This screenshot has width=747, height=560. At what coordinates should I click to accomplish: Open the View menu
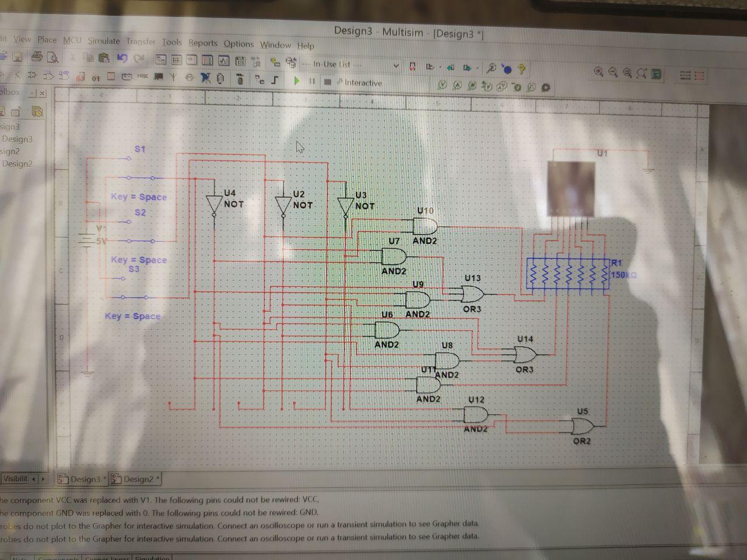(22, 39)
